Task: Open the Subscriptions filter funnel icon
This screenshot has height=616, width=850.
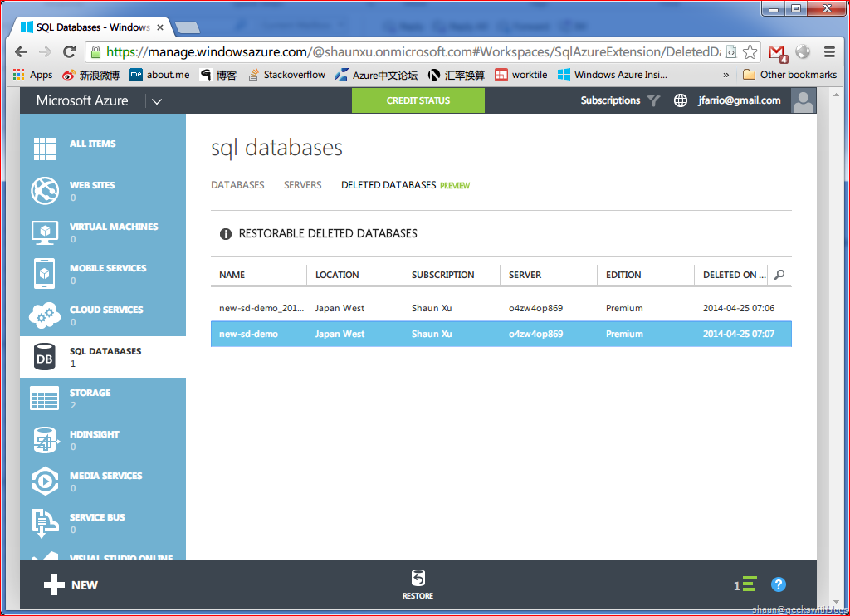Action: 654,100
